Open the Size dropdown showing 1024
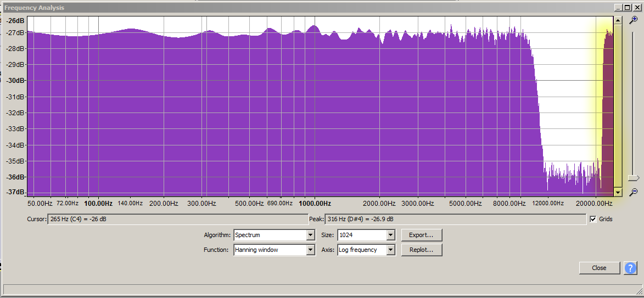This screenshot has height=298, width=644. pyautogui.click(x=366, y=235)
